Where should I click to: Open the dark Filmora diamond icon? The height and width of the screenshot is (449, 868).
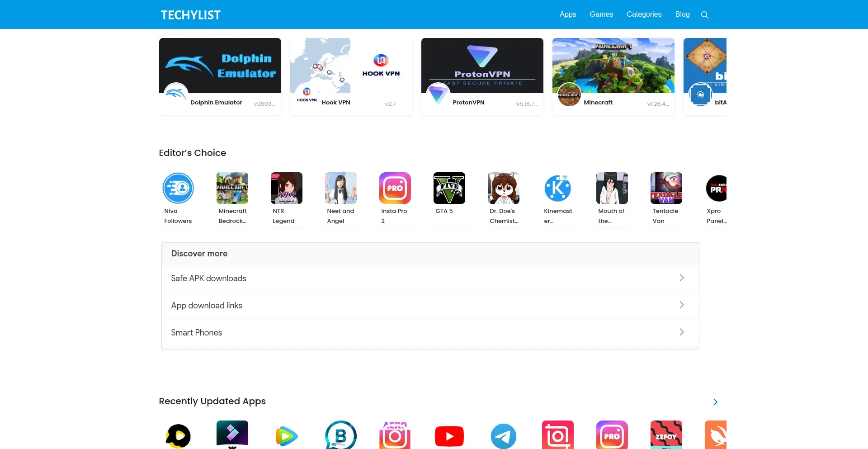click(232, 435)
